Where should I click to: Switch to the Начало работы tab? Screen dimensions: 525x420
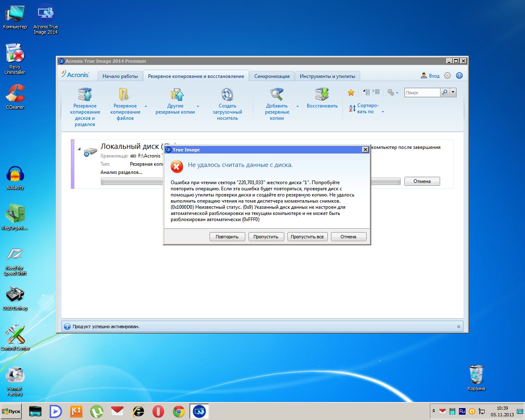120,76
